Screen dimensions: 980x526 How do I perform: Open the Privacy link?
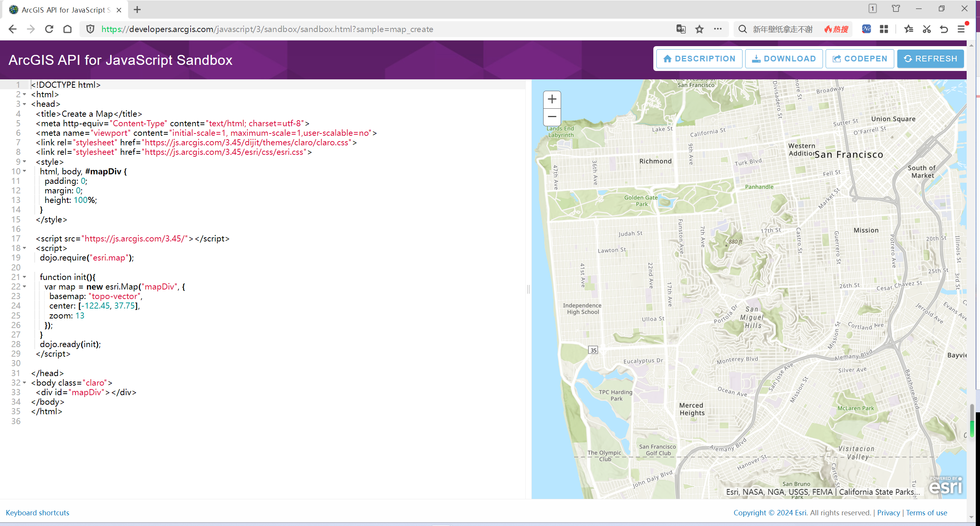pos(888,513)
